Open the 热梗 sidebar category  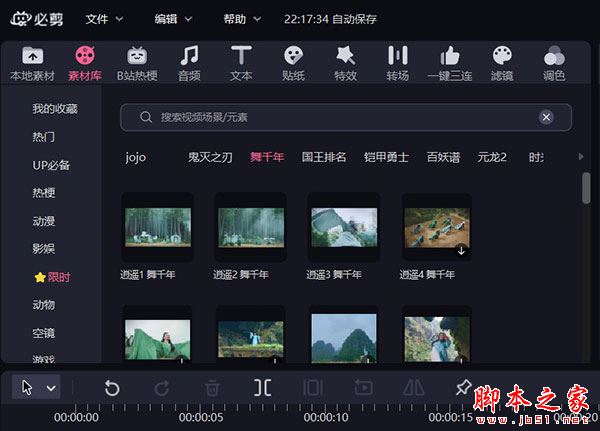(x=44, y=193)
